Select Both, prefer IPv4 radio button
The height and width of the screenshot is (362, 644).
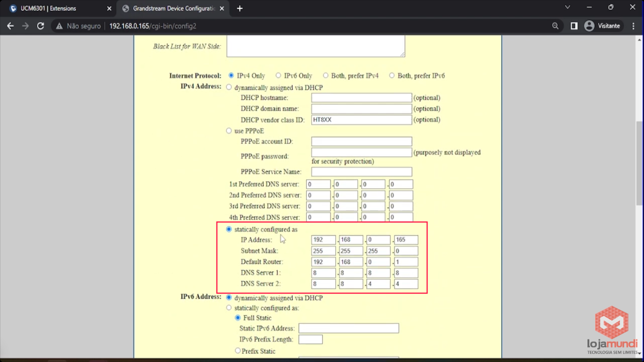click(x=325, y=75)
